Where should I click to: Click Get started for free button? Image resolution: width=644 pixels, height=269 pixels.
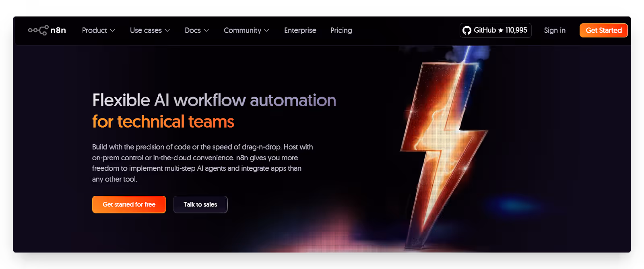coord(129,205)
